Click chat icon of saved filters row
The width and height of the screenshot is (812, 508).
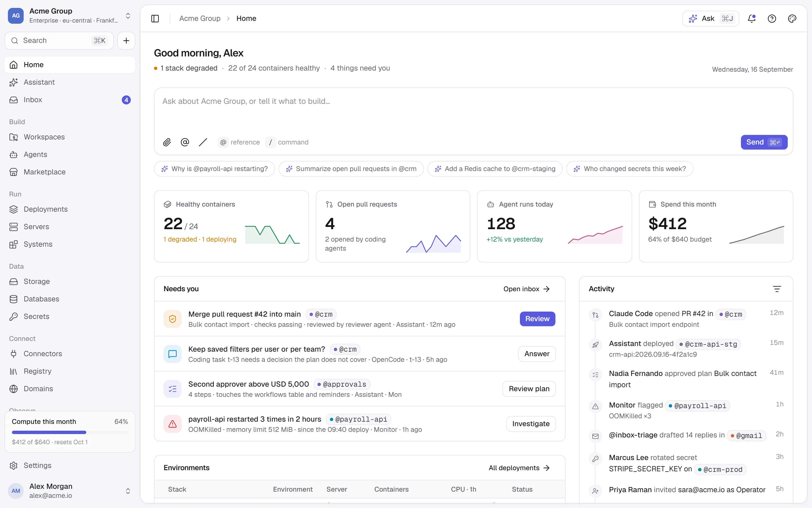pyautogui.click(x=173, y=354)
